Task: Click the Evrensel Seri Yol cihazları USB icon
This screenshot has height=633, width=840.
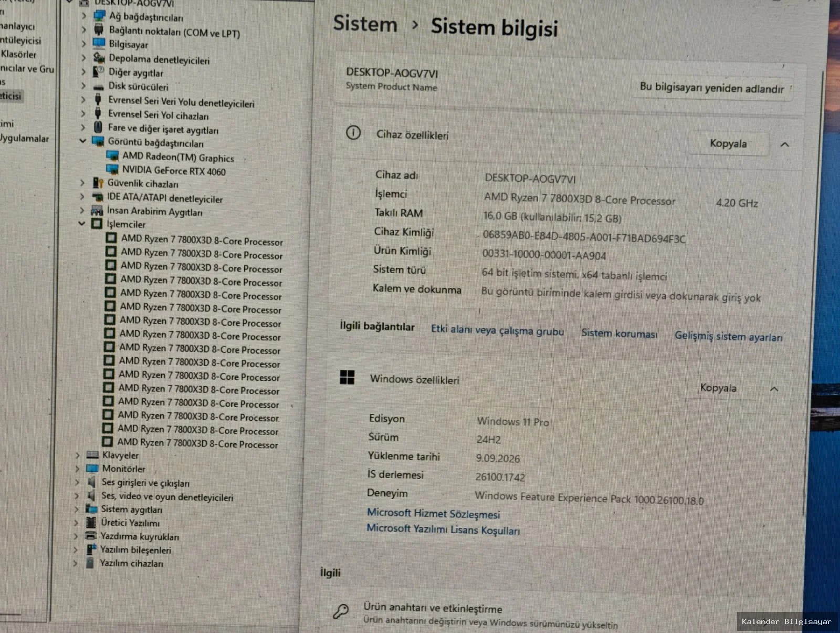Action: point(98,113)
